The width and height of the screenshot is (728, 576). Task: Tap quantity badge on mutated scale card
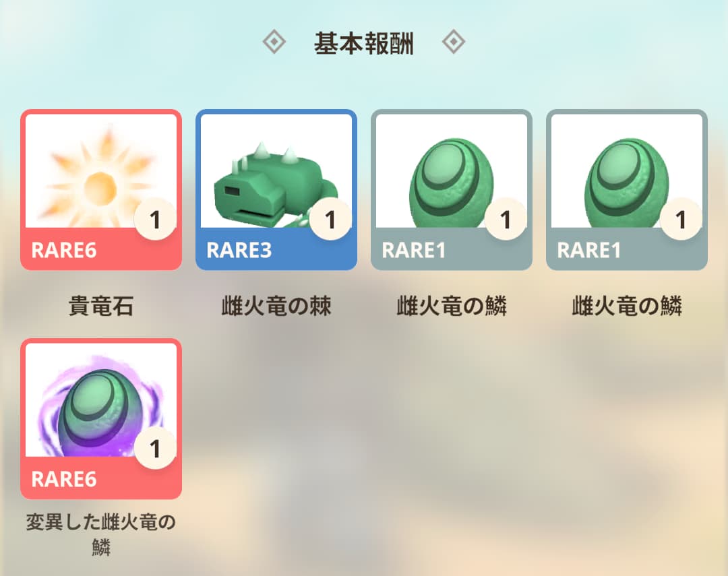(155, 448)
